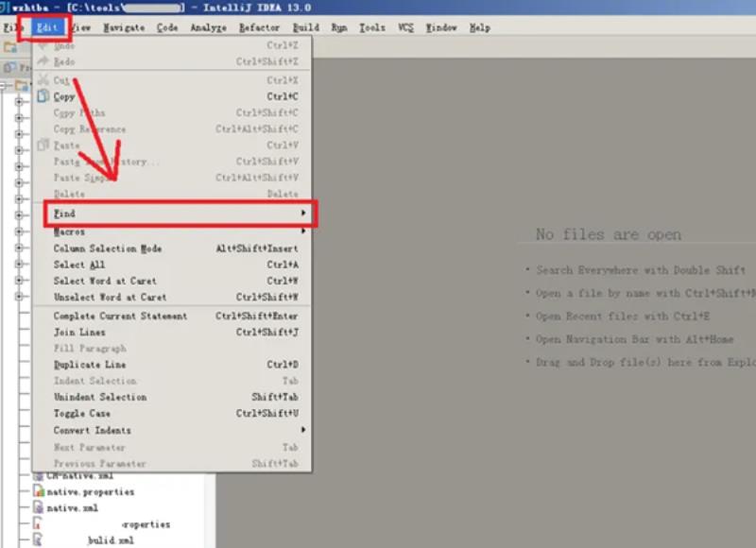The image size is (756, 548).
Task: Click the Cut scissors icon
Action: (43, 79)
